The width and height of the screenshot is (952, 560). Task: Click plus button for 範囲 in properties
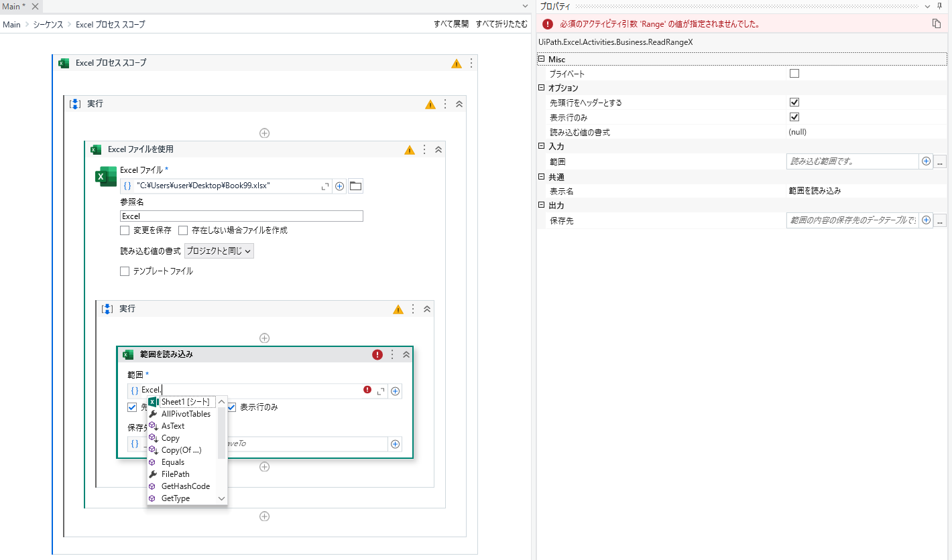(x=927, y=161)
